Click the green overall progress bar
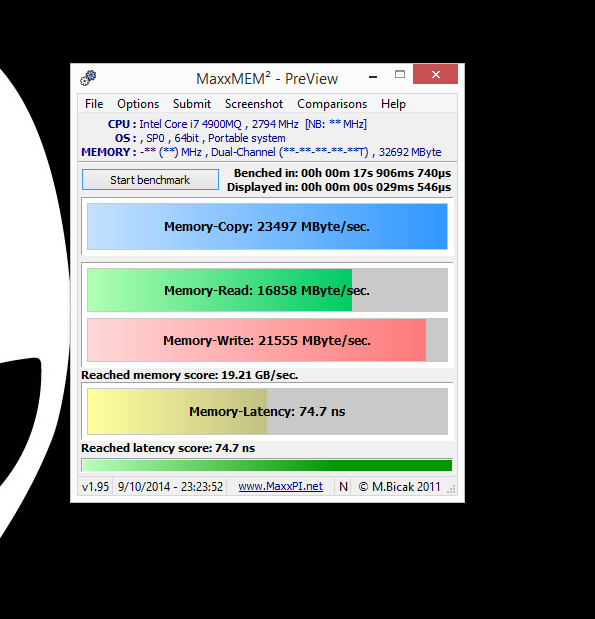This screenshot has width=595, height=619. (x=267, y=465)
